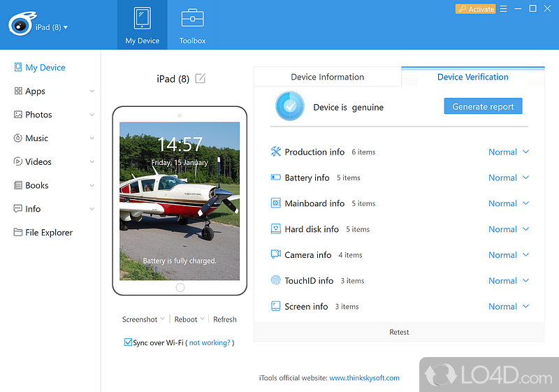Expand the Info section chevron
Viewport: 559px width, 392px height.
click(92, 209)
